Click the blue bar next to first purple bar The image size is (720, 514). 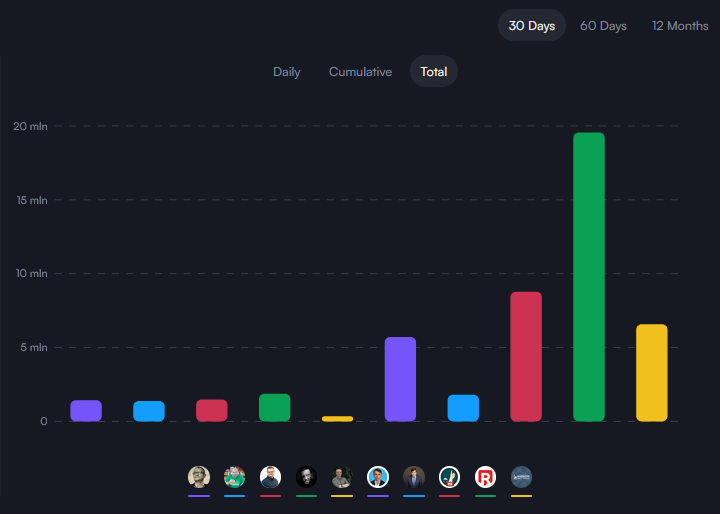click(x=149, y=411)
